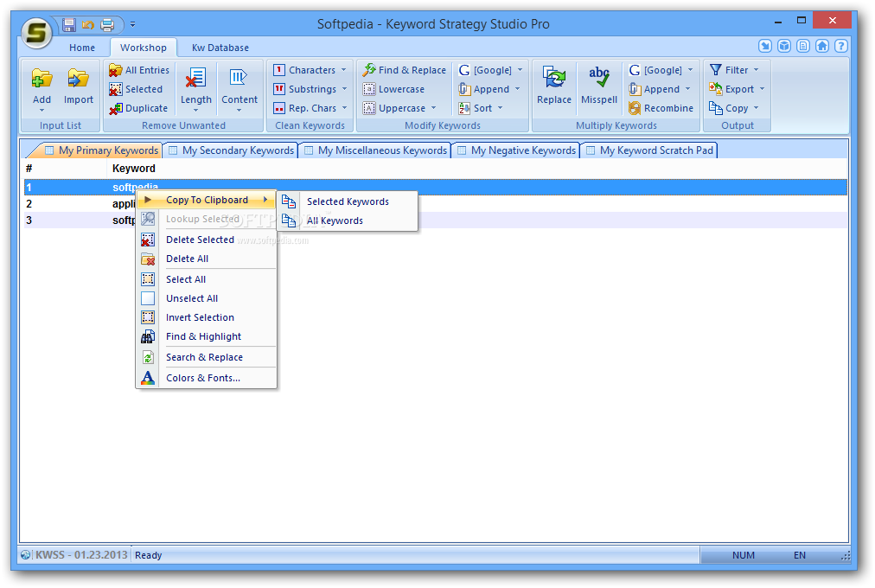Click the cube icon at top right
This screenshot has height=588, width=875.
(x=784, y=46)
